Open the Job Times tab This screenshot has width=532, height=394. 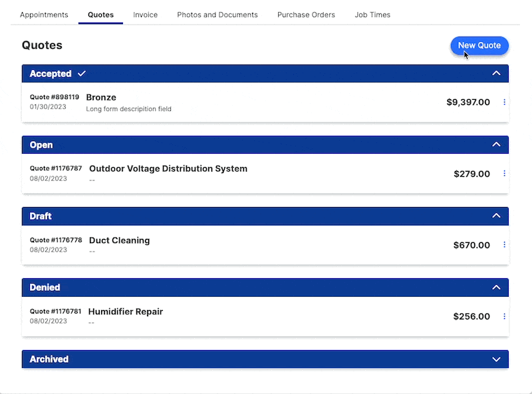coord(372,15)
